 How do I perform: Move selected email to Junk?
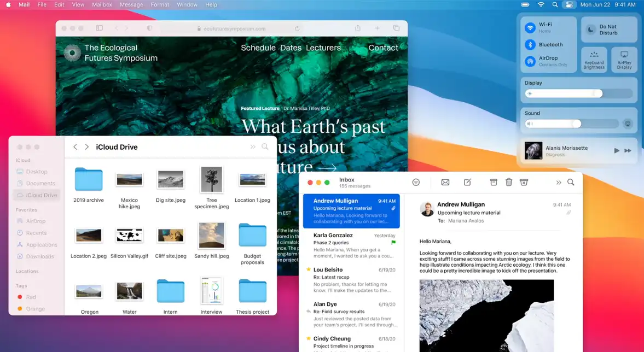click(x=524, y=182)
